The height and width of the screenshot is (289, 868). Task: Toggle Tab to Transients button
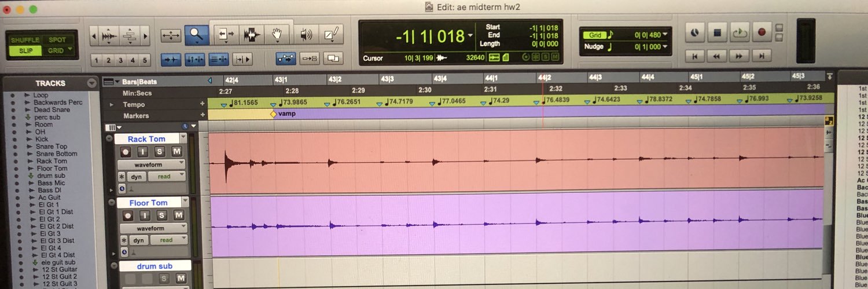coord(171,59)
